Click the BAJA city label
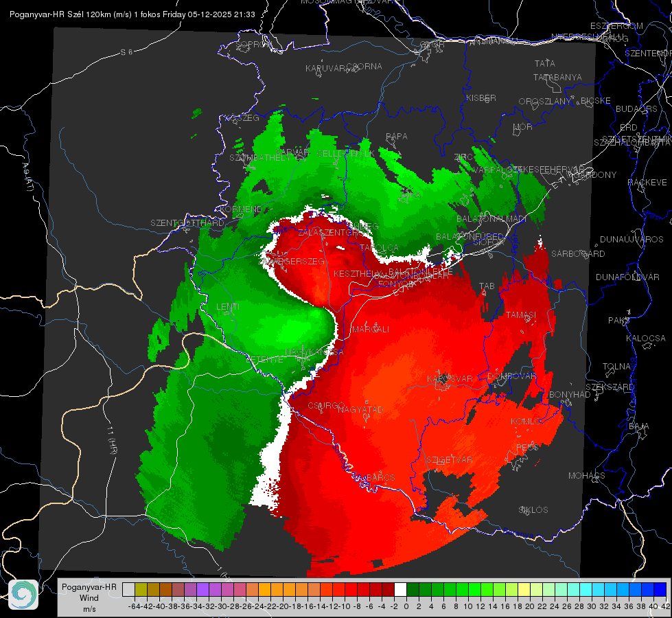The height and width of the screenshot is (618, 672). (639, 426)
